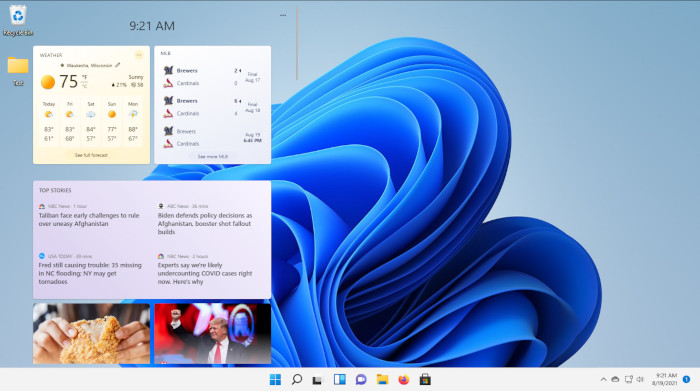Screen dimensions: 700x391
Task: Launch File Explorer from the taskbar
Action: tap(382, 380)
